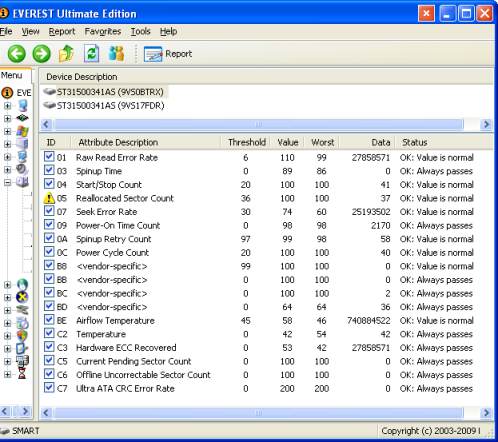Sort by the Attribute Description column header
Image resolution: width=498 pixels, height=442 pixels.
(x=145, y=142)
